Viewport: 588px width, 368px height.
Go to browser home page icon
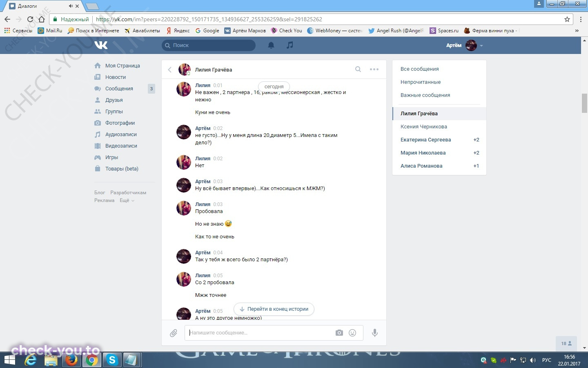click(x=41, y=19)
